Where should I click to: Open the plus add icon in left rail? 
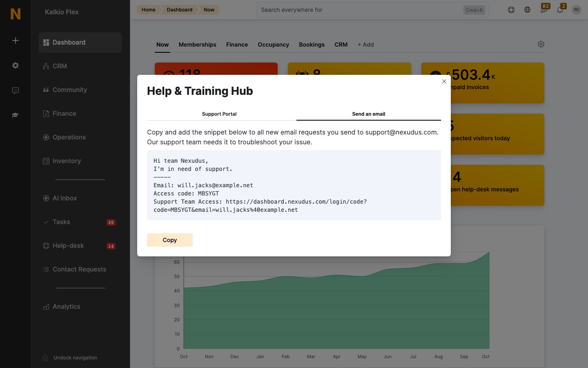tap(16, 40)
